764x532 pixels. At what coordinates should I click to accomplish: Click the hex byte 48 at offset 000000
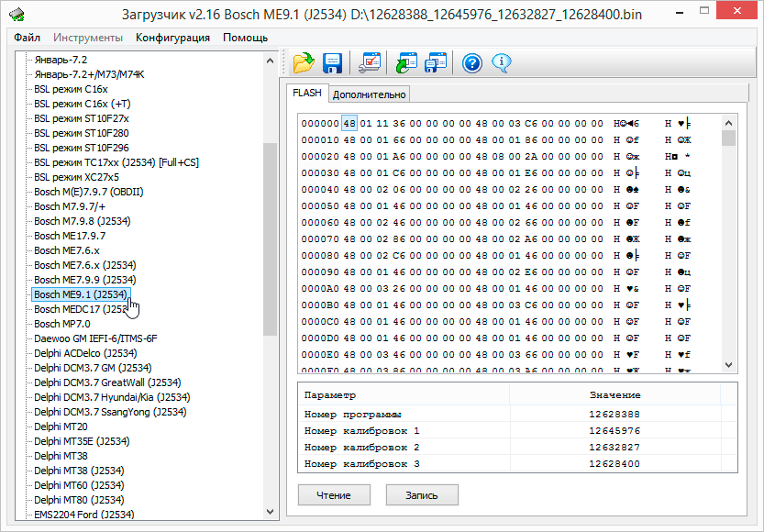[x=349, y=123]
